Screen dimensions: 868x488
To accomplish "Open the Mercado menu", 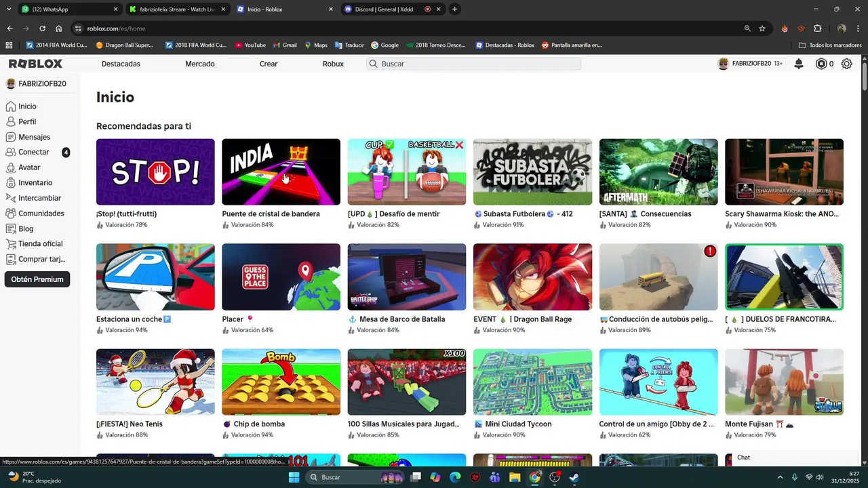I will 200,64.
